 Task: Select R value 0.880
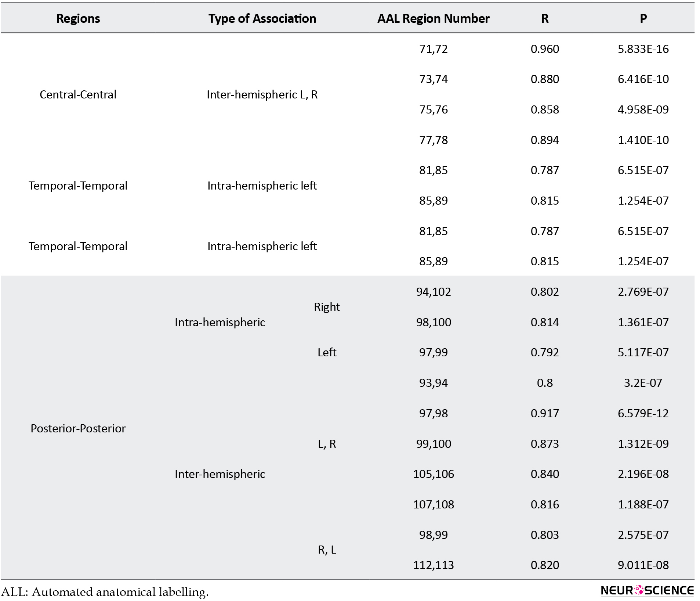(x=545, y=79)
